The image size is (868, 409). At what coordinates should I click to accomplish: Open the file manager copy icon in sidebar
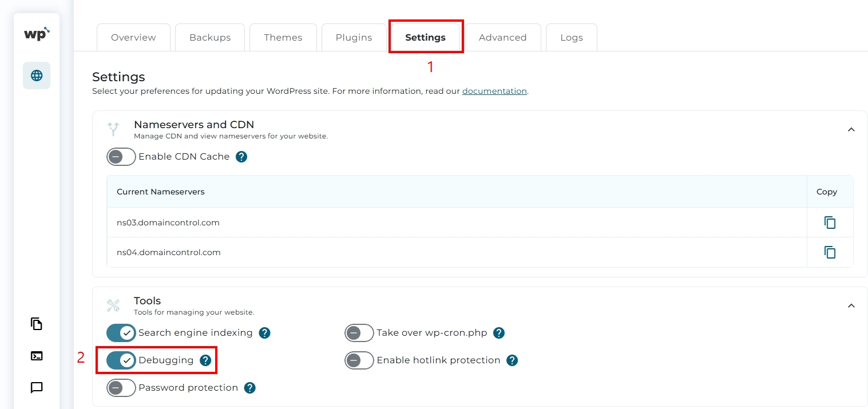(37, 324)
